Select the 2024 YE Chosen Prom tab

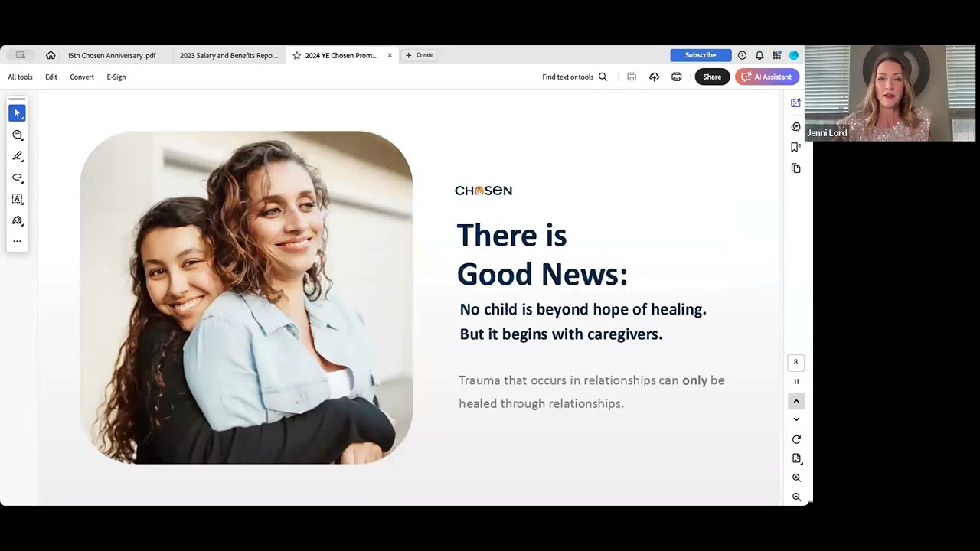point(341,55)
